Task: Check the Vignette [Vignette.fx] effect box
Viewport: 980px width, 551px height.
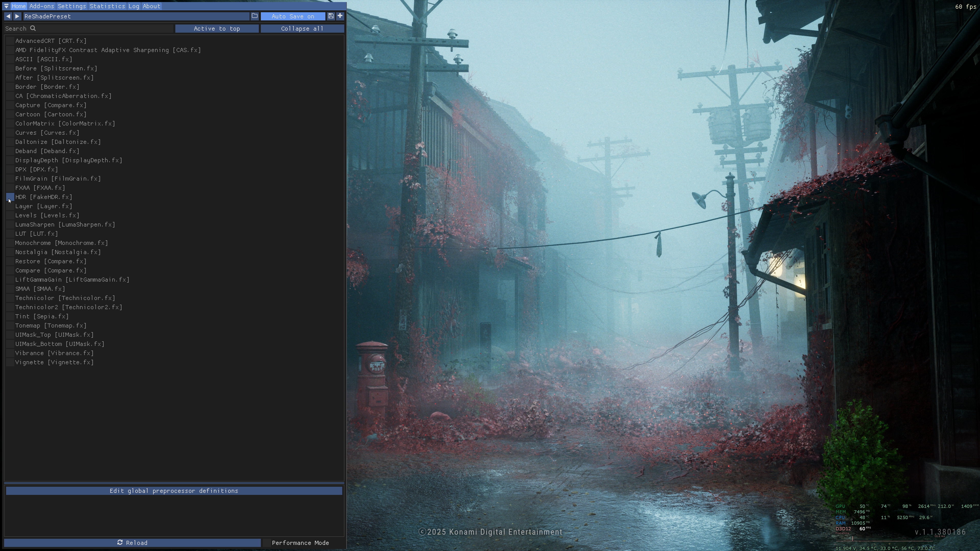Action: [x=10, y=362]
